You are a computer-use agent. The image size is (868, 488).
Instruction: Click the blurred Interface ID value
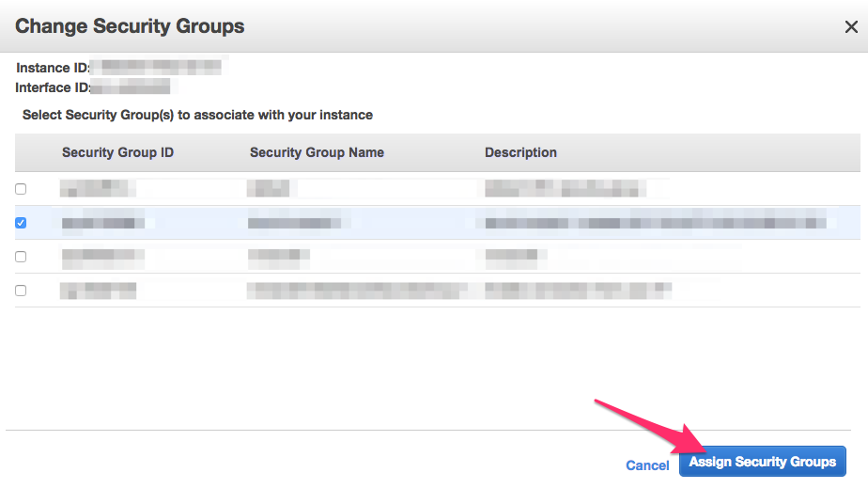click(134, 87)
